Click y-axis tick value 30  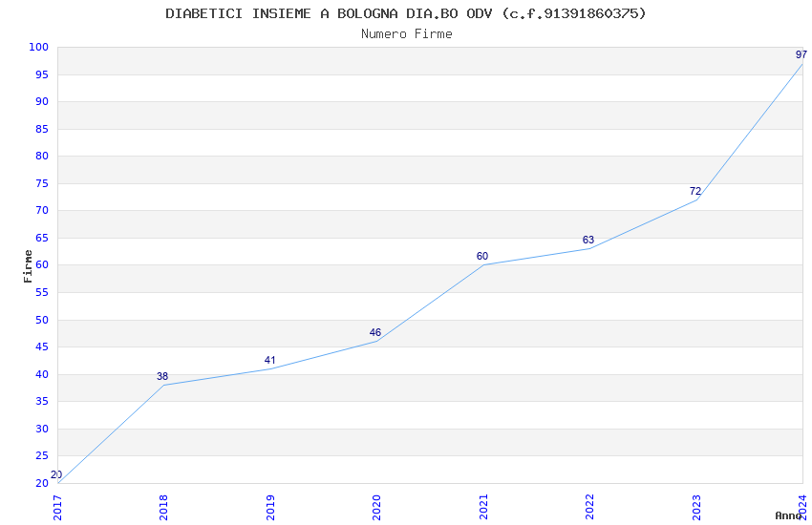coord(42,429)
